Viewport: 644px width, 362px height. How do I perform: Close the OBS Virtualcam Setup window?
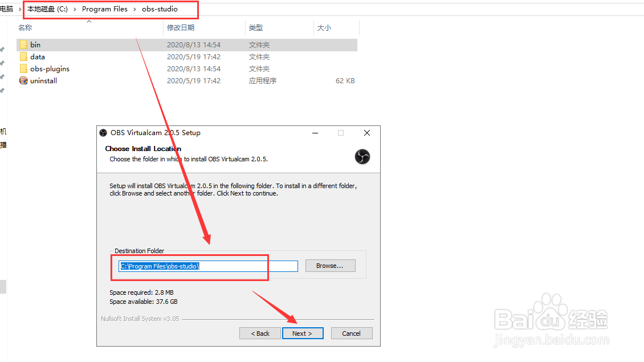point(367,133)
